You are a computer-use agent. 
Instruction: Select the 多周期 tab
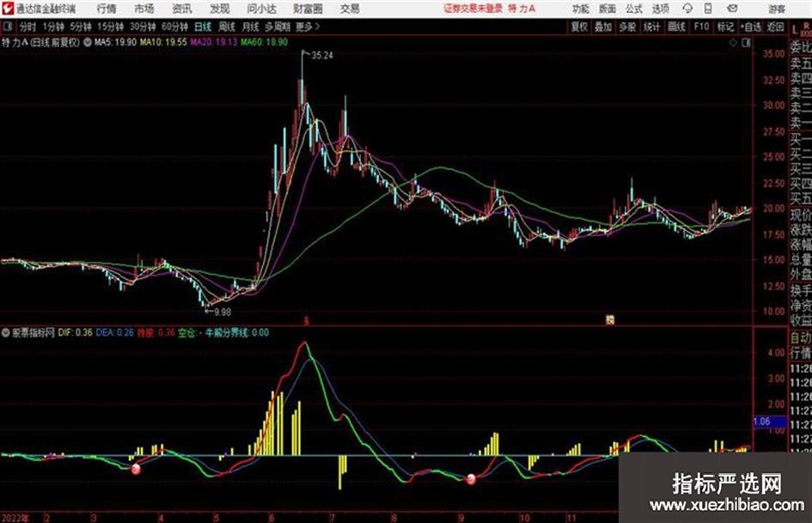pyautogui.click(x=278, y=27)
